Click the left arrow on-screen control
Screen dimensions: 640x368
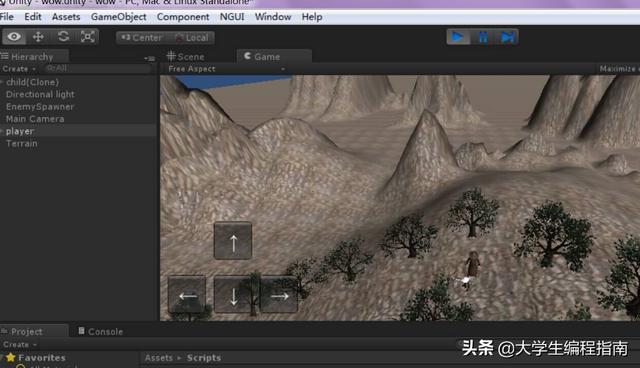187,295
